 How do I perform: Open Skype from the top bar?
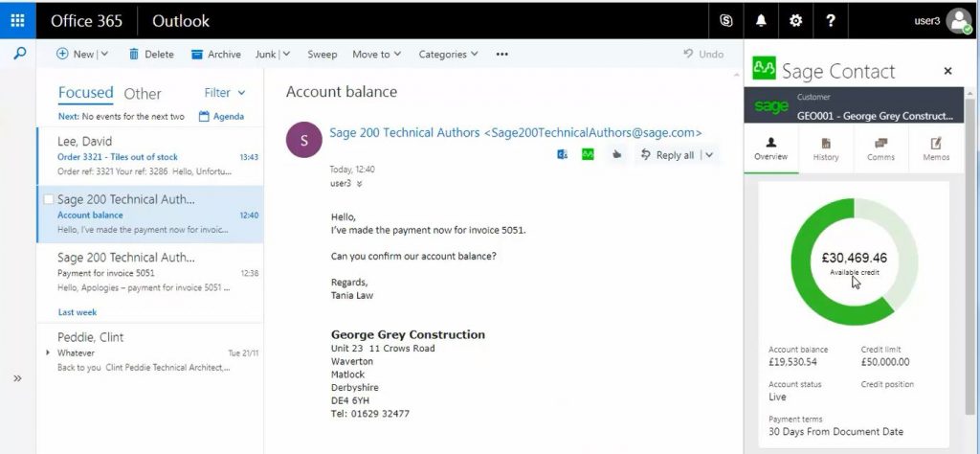[725, 21]
